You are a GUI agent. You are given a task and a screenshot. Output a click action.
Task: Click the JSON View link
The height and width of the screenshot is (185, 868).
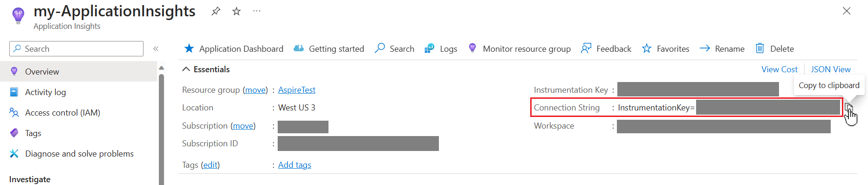(831, 69)
